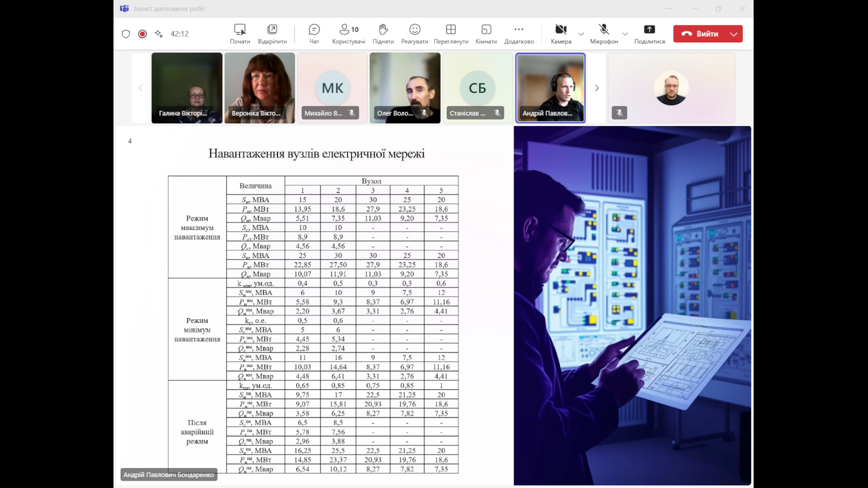
Task: Open the Чат chat panel
Action: 314,34
